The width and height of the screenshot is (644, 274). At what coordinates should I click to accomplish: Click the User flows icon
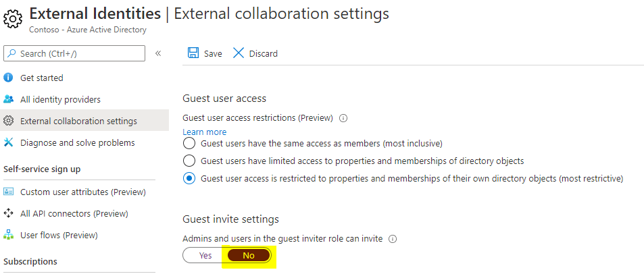click(9, 235)
